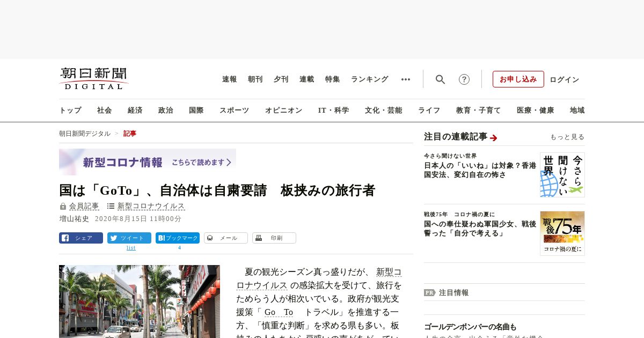The width and height of the screenshot is (644, 338).
Task: Click the 会員記事 link
Action: click(84, 206)
